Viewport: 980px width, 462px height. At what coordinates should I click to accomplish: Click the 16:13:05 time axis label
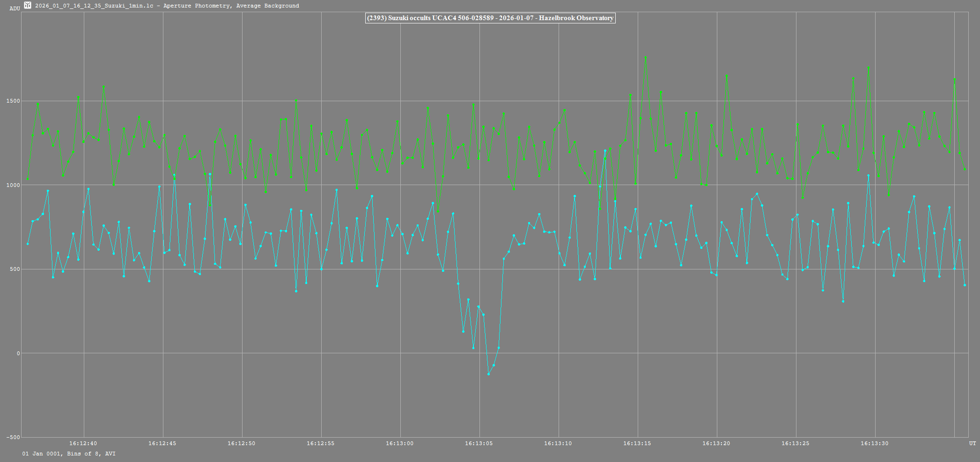479,443
